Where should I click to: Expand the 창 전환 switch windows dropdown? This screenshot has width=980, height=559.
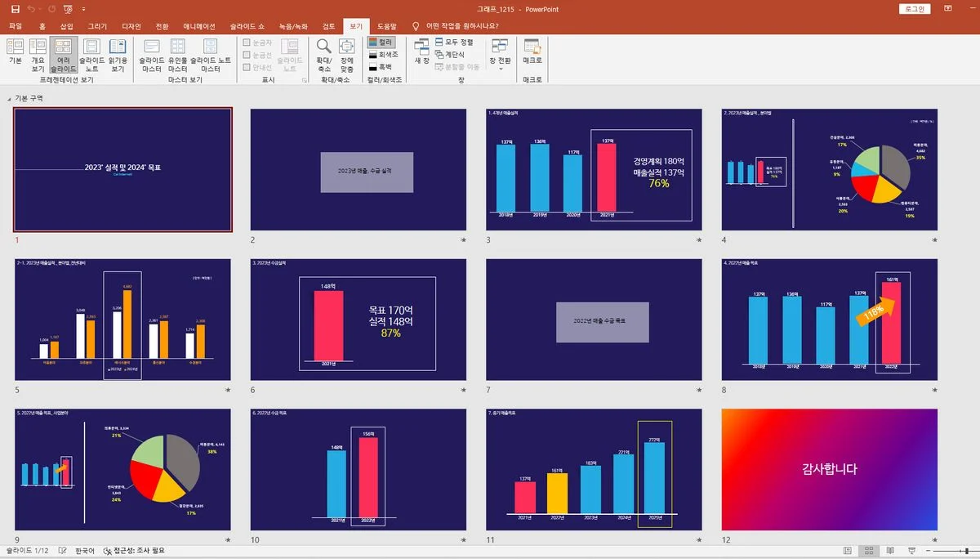500,56
